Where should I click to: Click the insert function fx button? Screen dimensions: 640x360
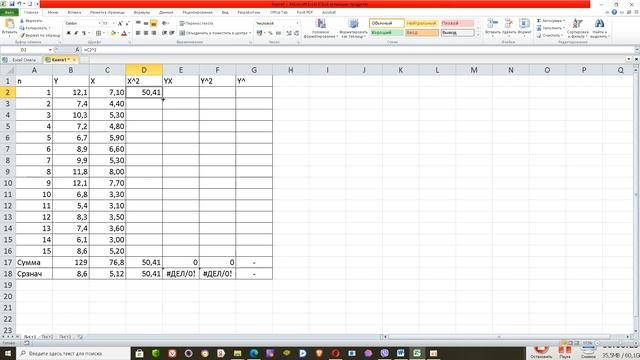tap(77, 50)
